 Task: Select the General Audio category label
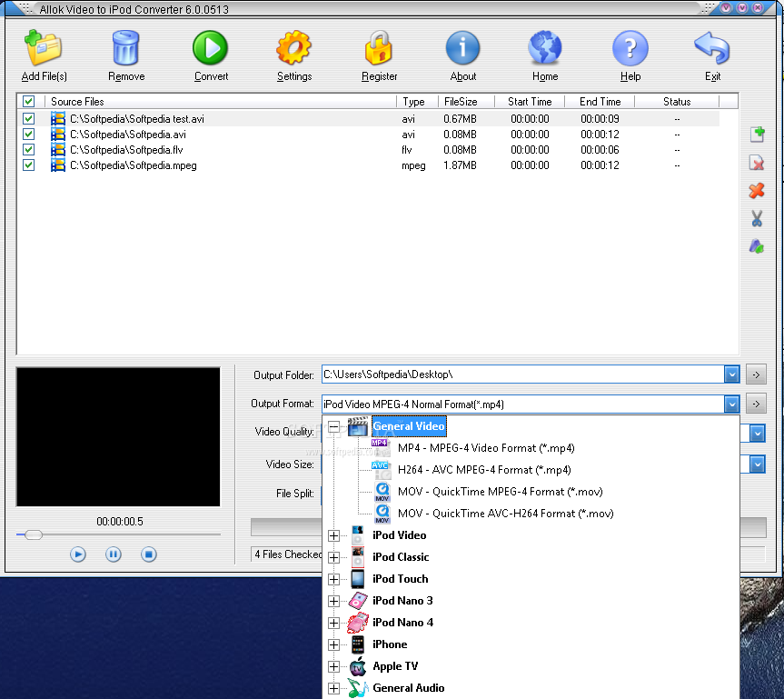[x=409, y=688]
